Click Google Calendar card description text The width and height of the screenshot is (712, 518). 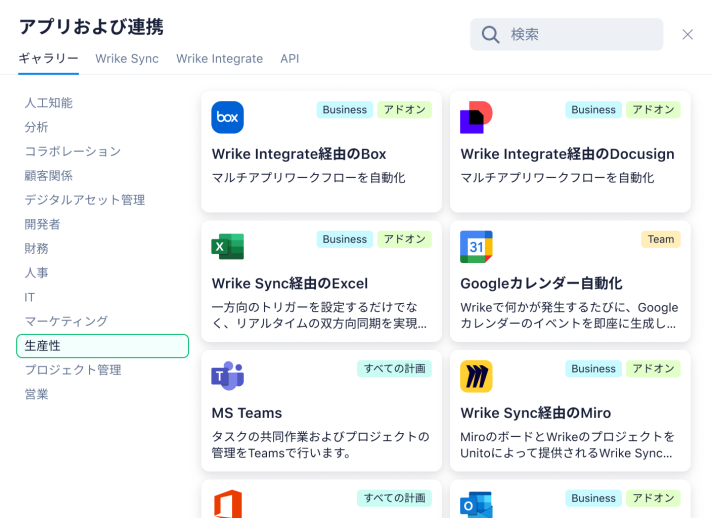tap(569, 316)
